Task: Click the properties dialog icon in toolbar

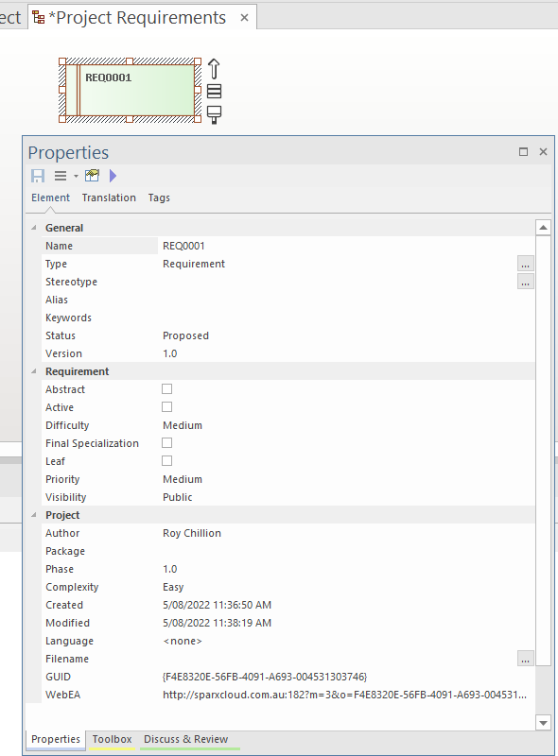Action: (x=92, y=176)
